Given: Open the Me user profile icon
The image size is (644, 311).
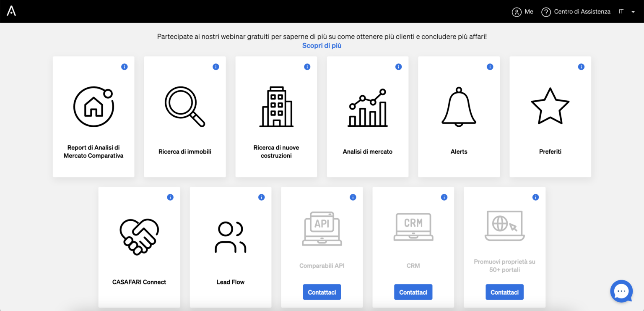Looking at the screenshot, I should coord(517,12).
